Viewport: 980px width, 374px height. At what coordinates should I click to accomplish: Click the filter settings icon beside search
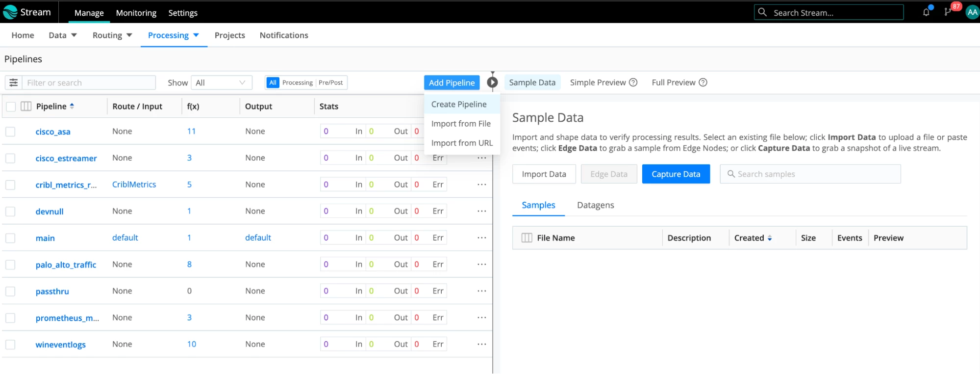[13, 82]
